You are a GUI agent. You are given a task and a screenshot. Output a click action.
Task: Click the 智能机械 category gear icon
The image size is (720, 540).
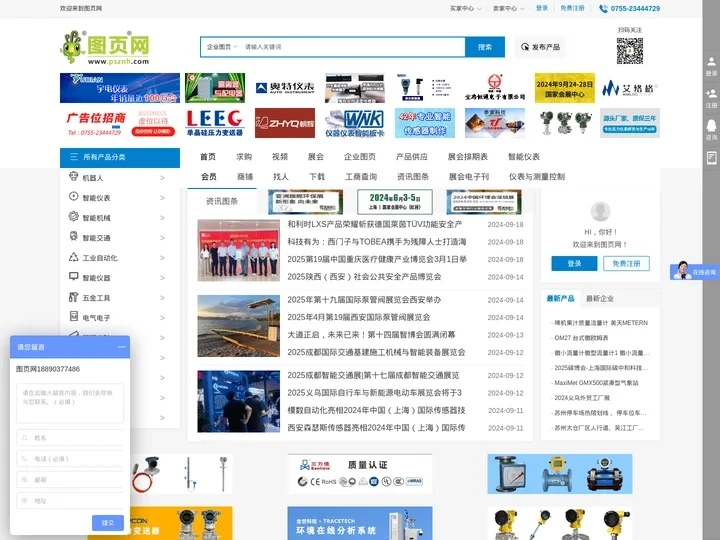pos(73,216)
